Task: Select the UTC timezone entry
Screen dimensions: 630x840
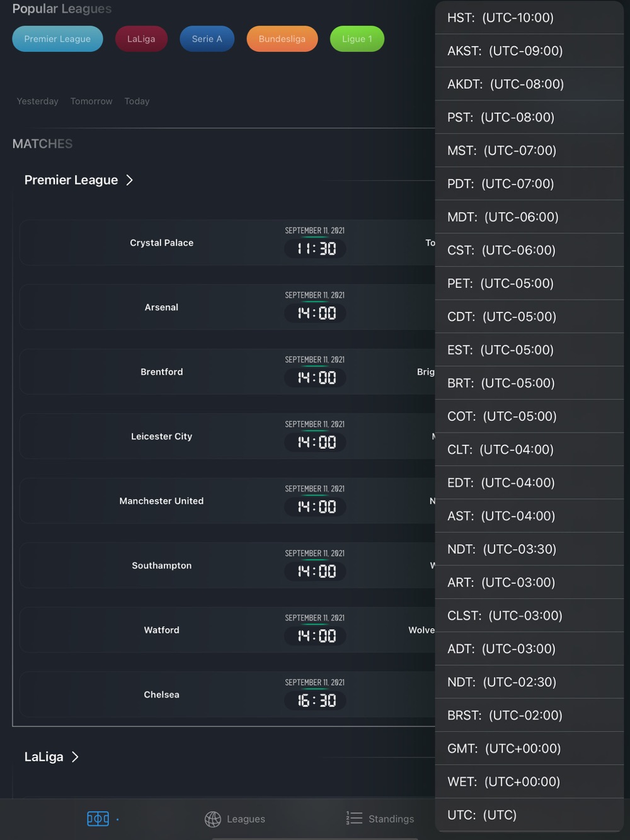Action: (481, 815)
